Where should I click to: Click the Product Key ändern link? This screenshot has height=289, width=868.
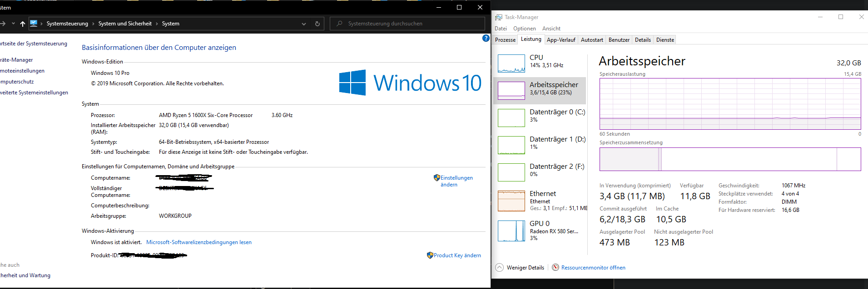pyautogui.click(x=457, y=255)
